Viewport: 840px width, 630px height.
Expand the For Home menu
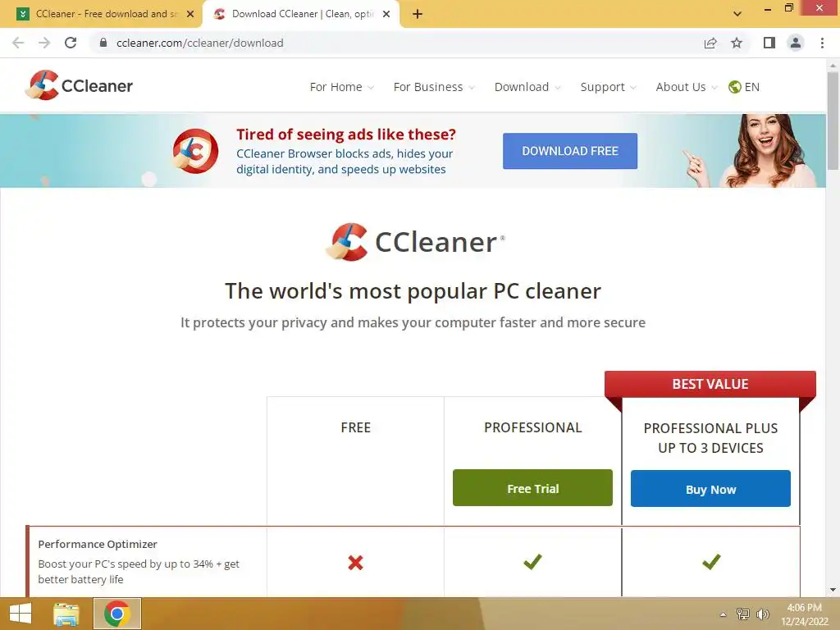click(x=342, y=87)
